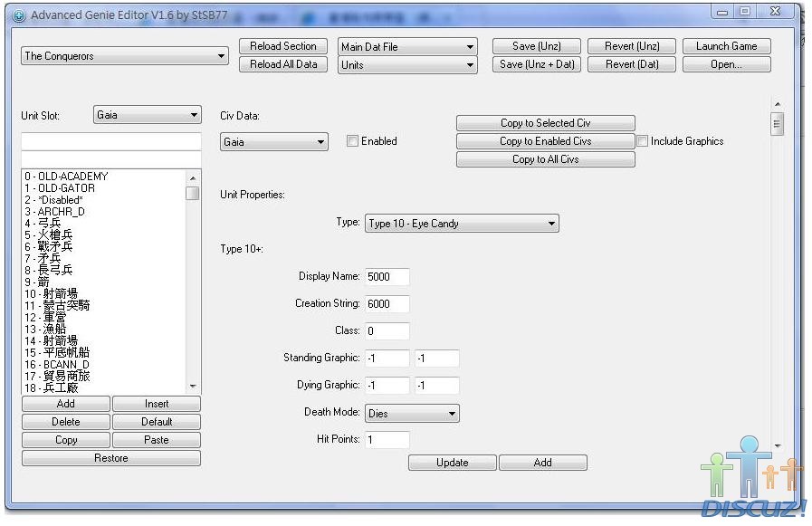Click the Creation String field showing 6000
Screen dimensions: 812x526
pyautogui.click(x=387, y=304)
